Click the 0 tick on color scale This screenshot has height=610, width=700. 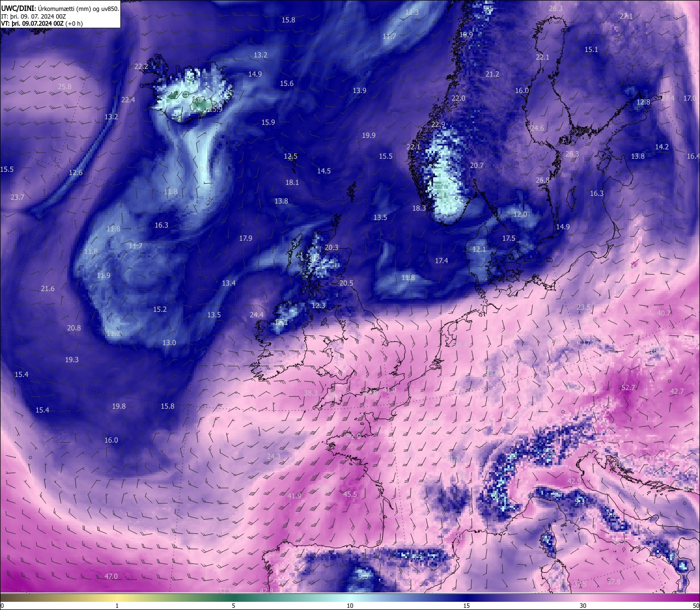pyautogui.click(x=2, y=606)
